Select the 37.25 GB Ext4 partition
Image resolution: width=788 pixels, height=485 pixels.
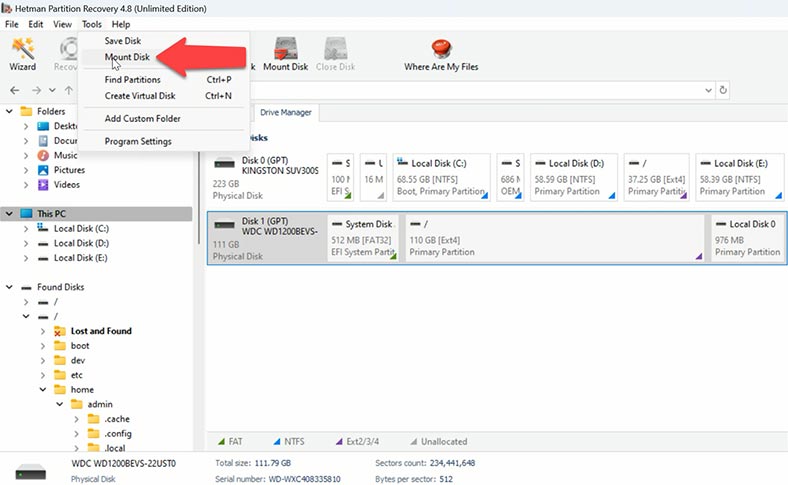point(656,177)
